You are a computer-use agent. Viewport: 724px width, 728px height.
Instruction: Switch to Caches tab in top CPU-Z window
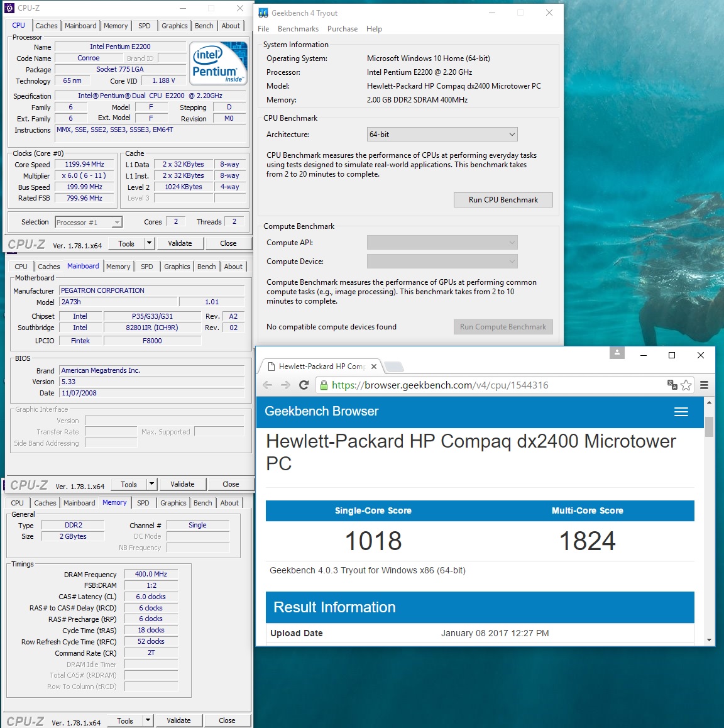[x=47, y=26]
